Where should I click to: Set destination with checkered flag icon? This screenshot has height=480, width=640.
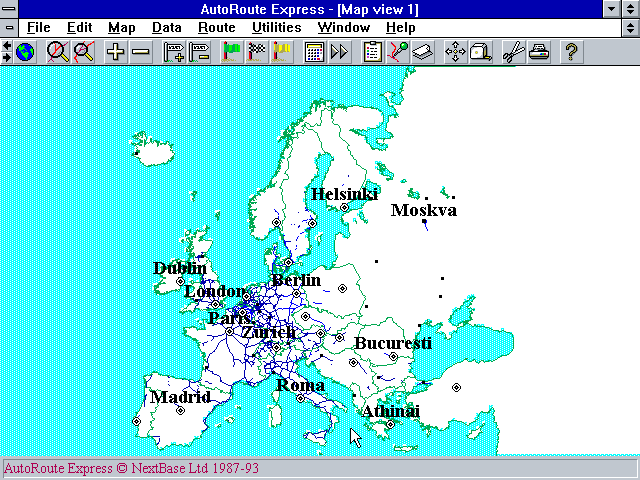click(257, 52)
